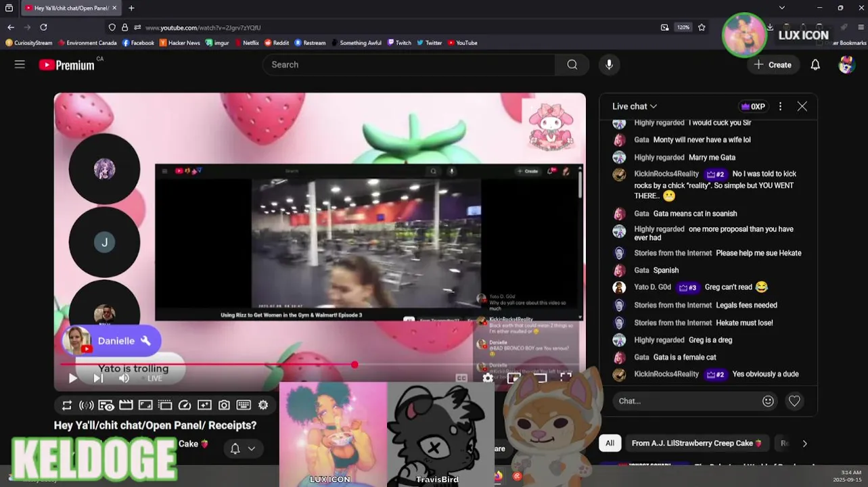Go back in browser history
The height and width of the screenshot is (487, 868).
(11, 27)
